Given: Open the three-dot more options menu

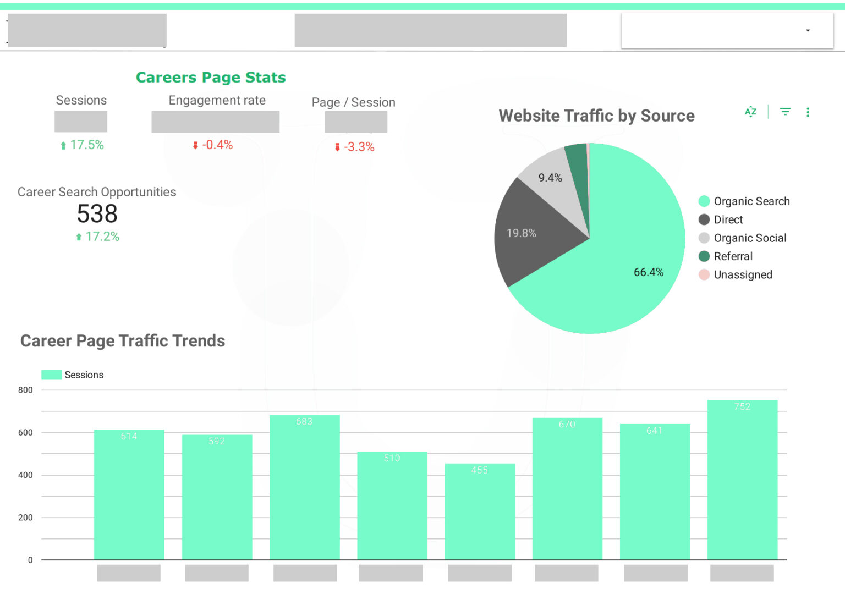Looking at the screenshot, I should click(808, 112).
